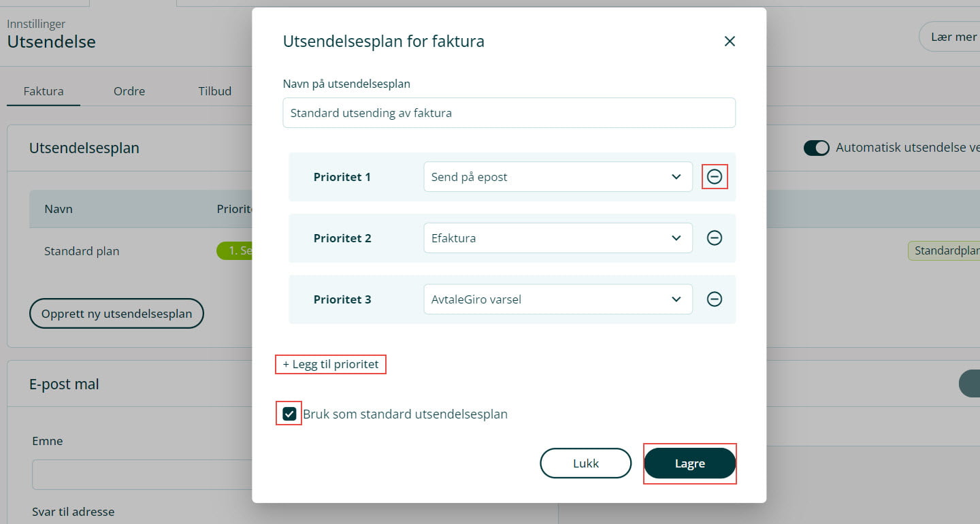980x524 pixels.
Task: Select the Tilbud tab
Action: coord(215,91)
